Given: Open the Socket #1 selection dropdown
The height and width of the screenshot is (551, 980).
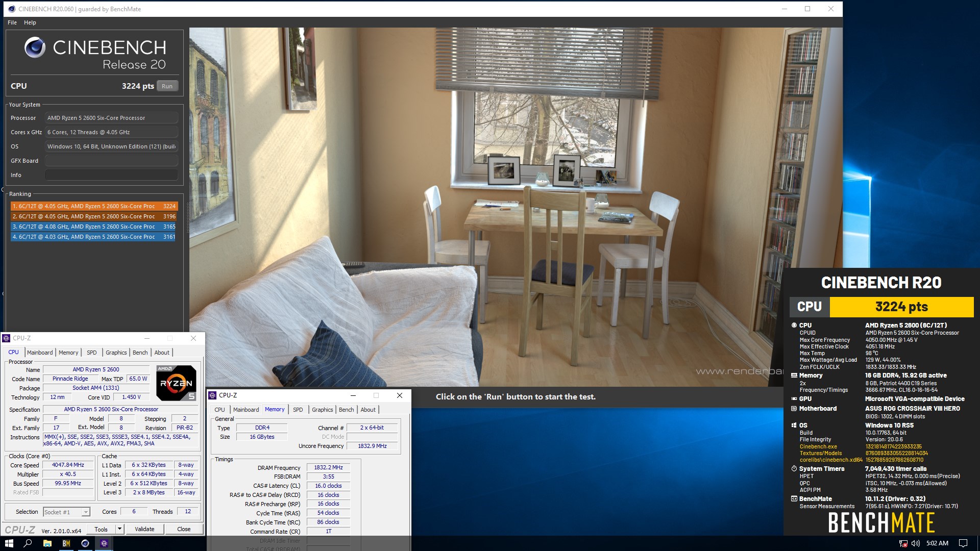Looking at the screenshot, I should [x=66, y=512].
